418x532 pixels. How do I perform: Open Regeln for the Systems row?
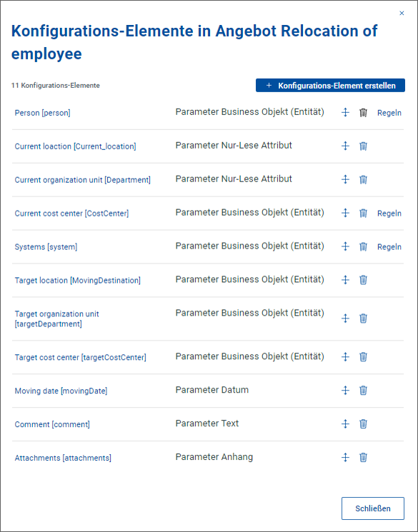(389, 246)
